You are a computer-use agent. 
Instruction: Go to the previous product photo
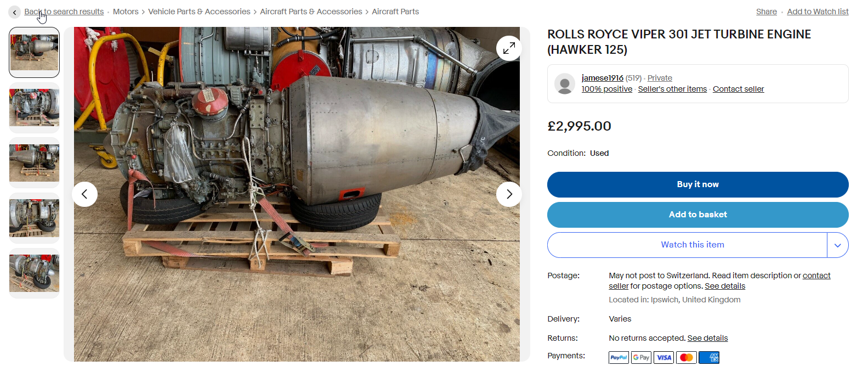pos(84,194)
